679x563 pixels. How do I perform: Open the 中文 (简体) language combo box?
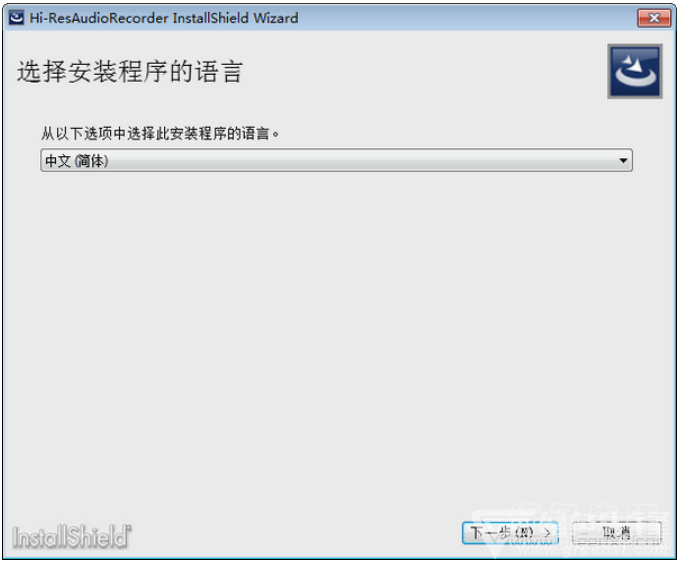coord(336,160)
